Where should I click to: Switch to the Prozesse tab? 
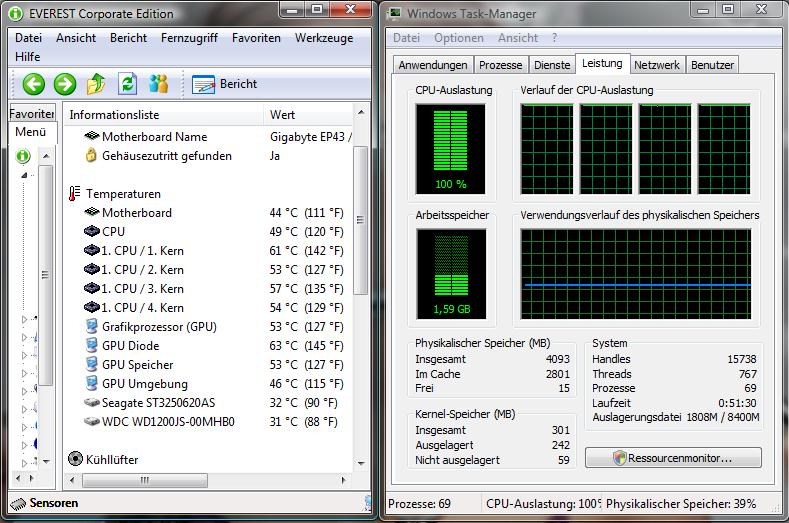click(x=501, y=65)
